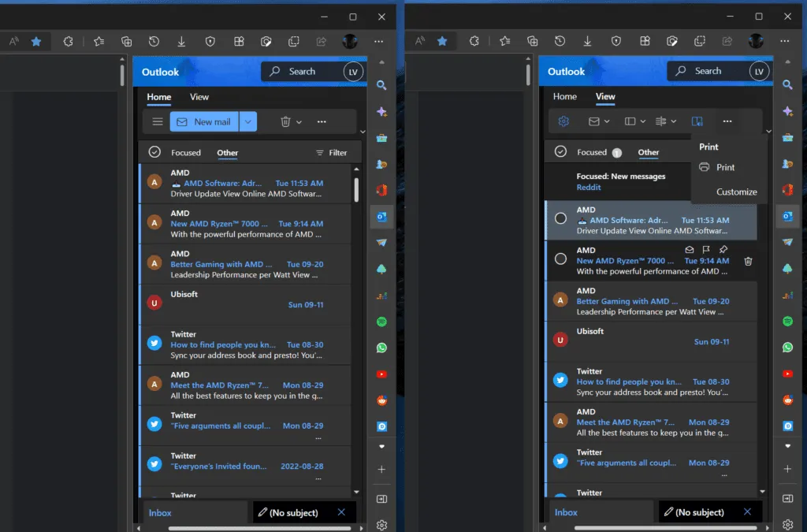Flag the New AMD Ryzen 7000 email
The width and height of the screenshot is (807, 532).
point(705,249)
